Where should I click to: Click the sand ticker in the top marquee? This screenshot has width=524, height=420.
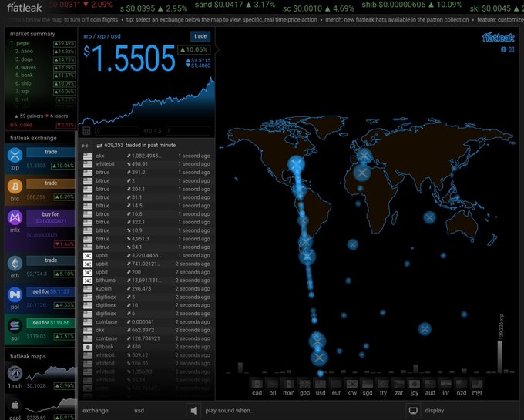(x=235, y=5)
